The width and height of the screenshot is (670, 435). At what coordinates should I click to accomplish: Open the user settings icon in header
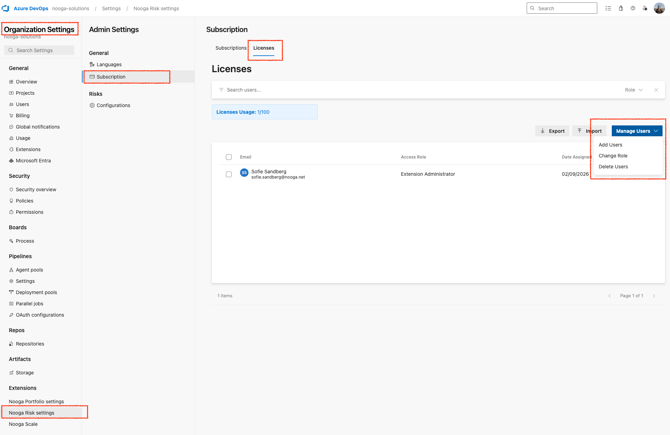pos(645,8)
